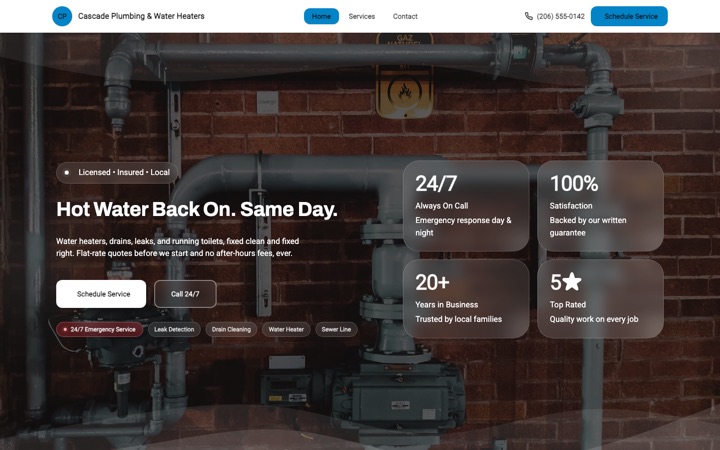Click the text 'Trusted by local families'

(458, 319)
